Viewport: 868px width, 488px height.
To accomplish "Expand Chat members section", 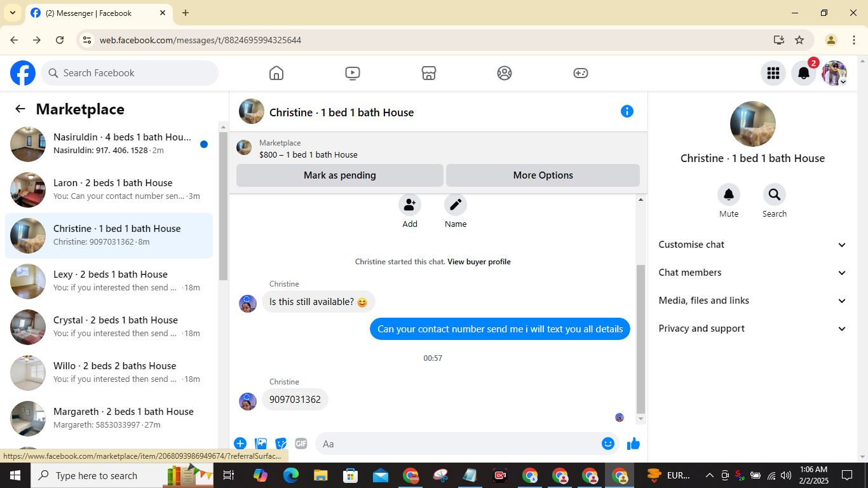I will point(753,273).
